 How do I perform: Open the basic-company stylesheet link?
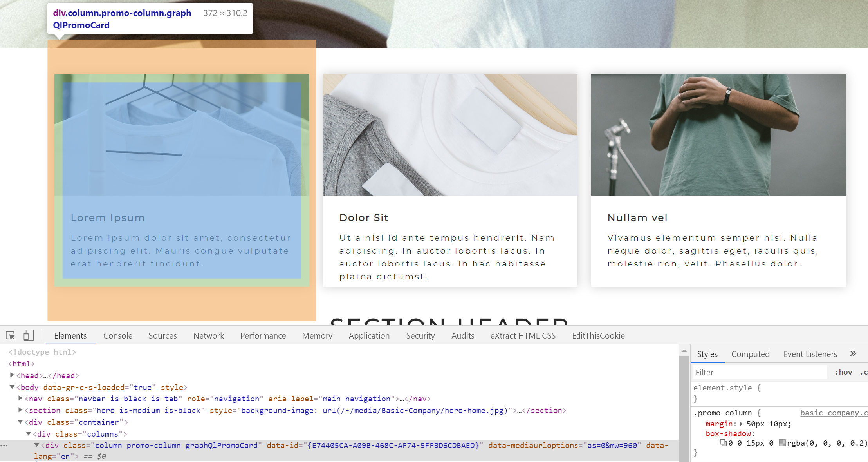(833, 413)
